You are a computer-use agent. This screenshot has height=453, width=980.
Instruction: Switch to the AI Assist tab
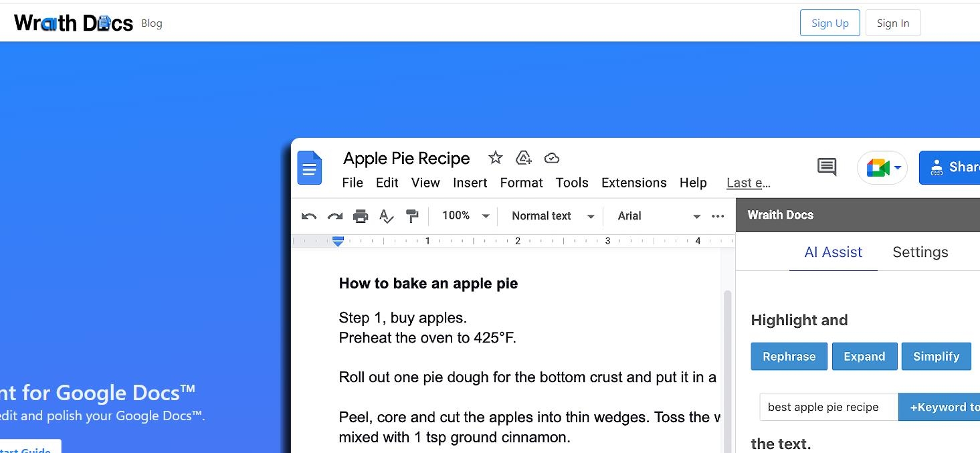tap(834, 252)
